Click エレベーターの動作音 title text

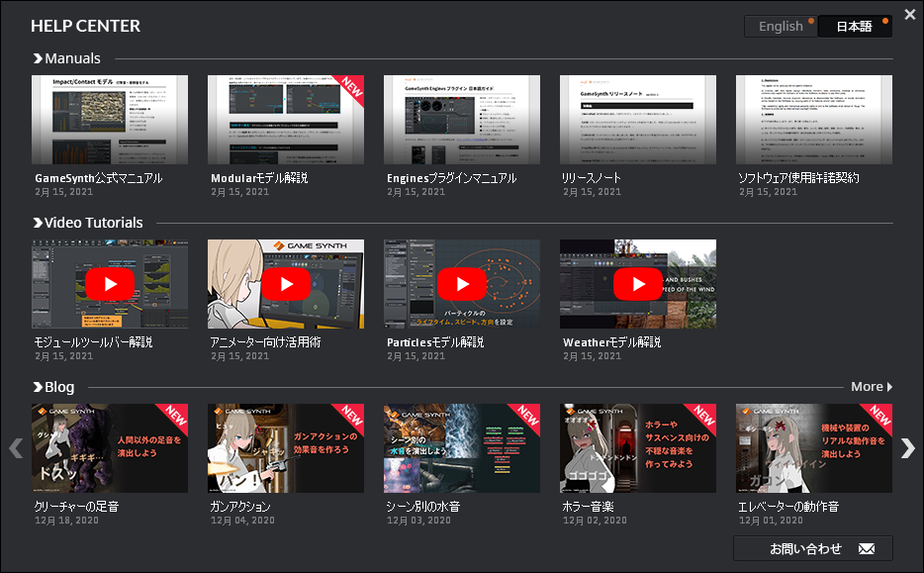[788, 507]
